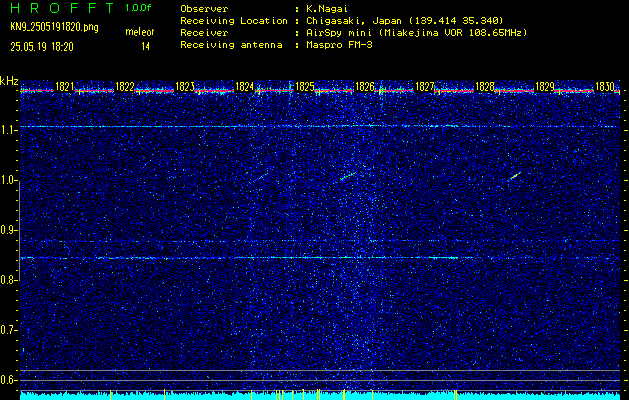Click the Receiving antenna label
The height and width of the screenshot is (400, 629).
(231, 45)
